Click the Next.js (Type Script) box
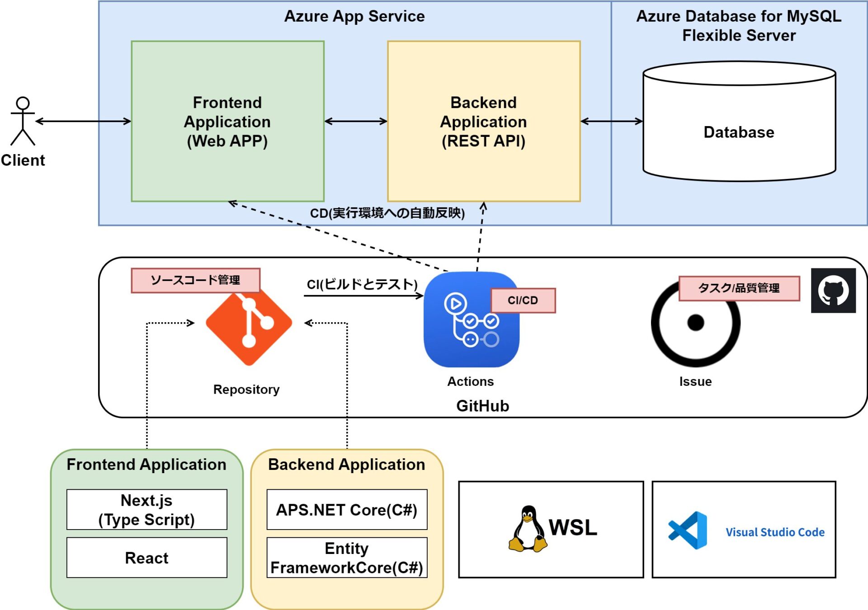Screen dimensions: 868x610 coord(146,510)
